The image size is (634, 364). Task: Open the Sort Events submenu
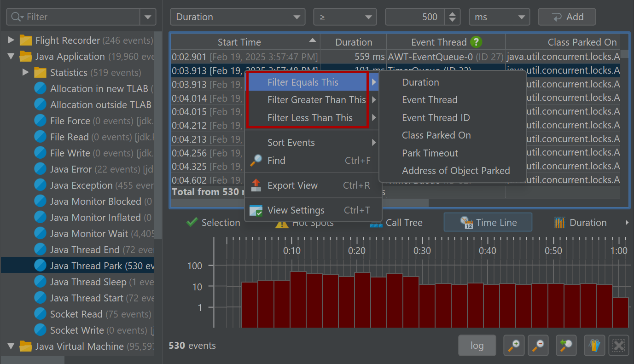pyautogui.click(x=313, y=143)
